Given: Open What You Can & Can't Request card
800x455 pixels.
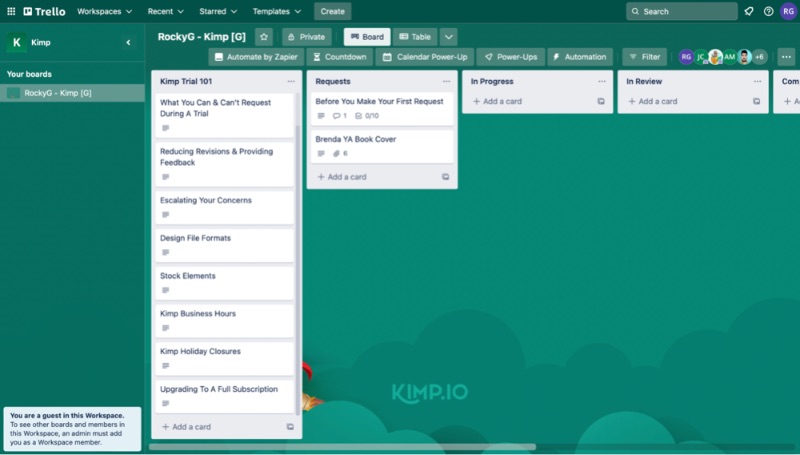Looking at the screenshot, I should pyautogui.click(x=224, y=115).
